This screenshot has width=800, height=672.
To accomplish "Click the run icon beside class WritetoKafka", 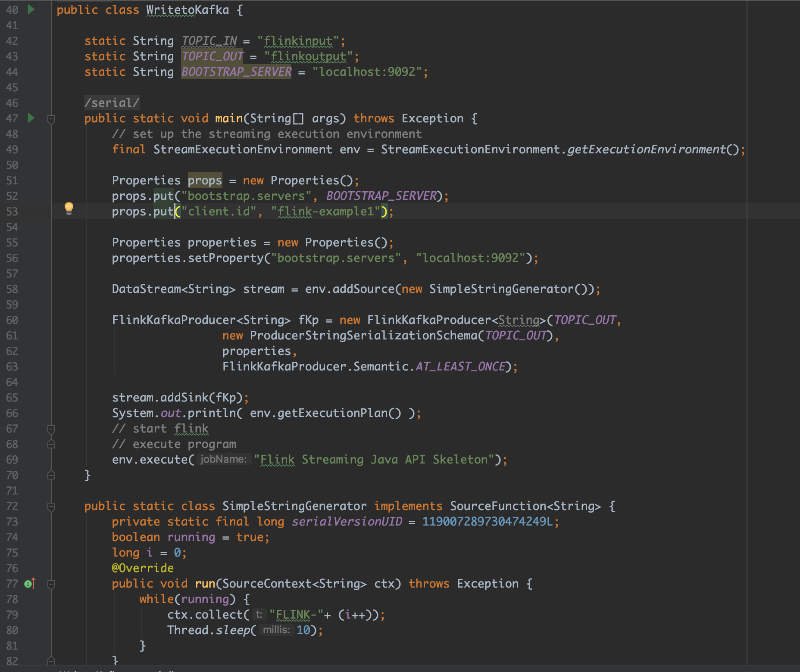I will [x=31, y=9].
